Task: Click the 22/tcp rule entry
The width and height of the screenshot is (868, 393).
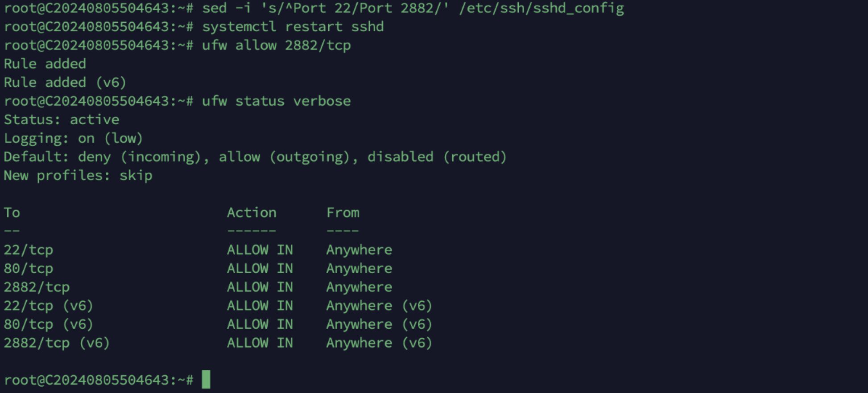Action: point(29,250)
